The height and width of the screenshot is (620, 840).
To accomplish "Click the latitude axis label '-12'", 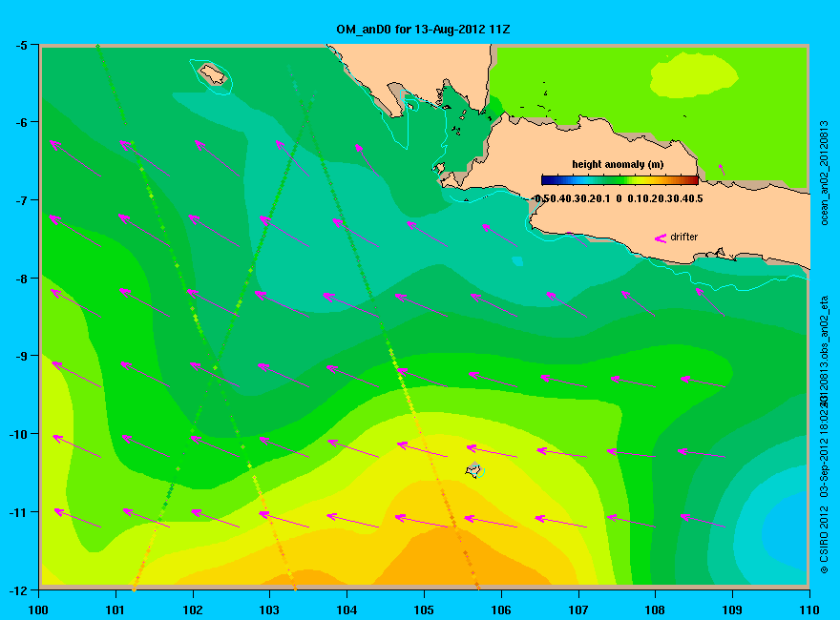I will click(x=18, y=590).
